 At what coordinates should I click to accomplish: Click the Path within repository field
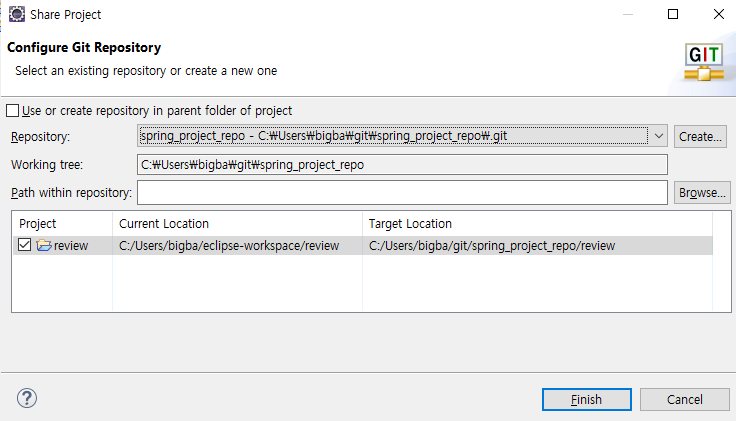[402, 193]
